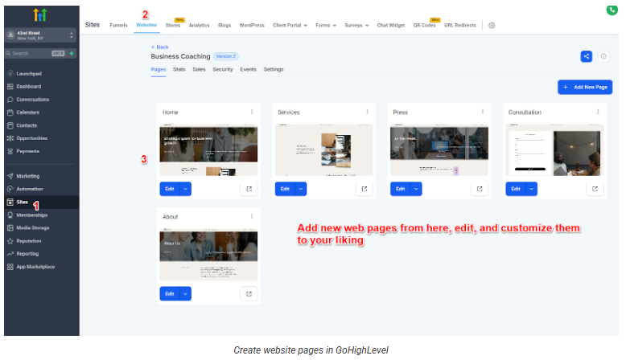This screenshot has height=364, width=626.
Task: Open the Home card three-dot menu
Action: pyautogui.click(x=252, y=112)
